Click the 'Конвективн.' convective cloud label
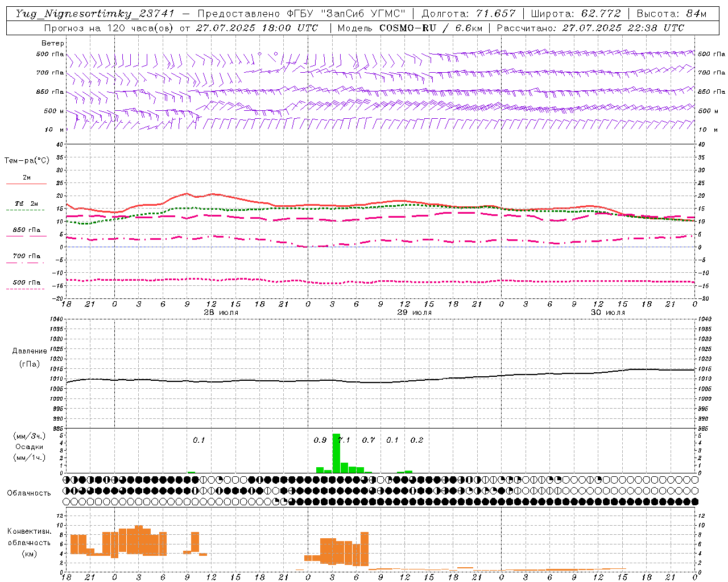The height and width of the screenshot is (582, 728). coord(30,531)
